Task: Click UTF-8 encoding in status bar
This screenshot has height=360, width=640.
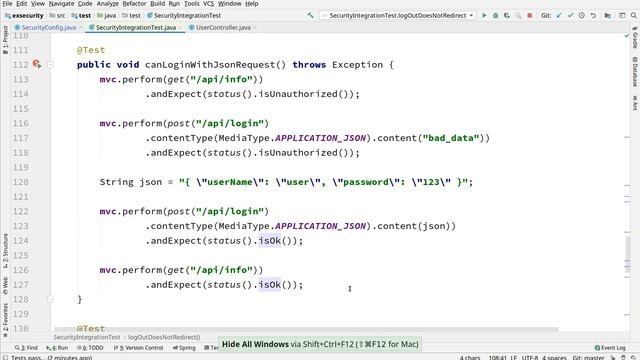Action: (x=530, y=357)
